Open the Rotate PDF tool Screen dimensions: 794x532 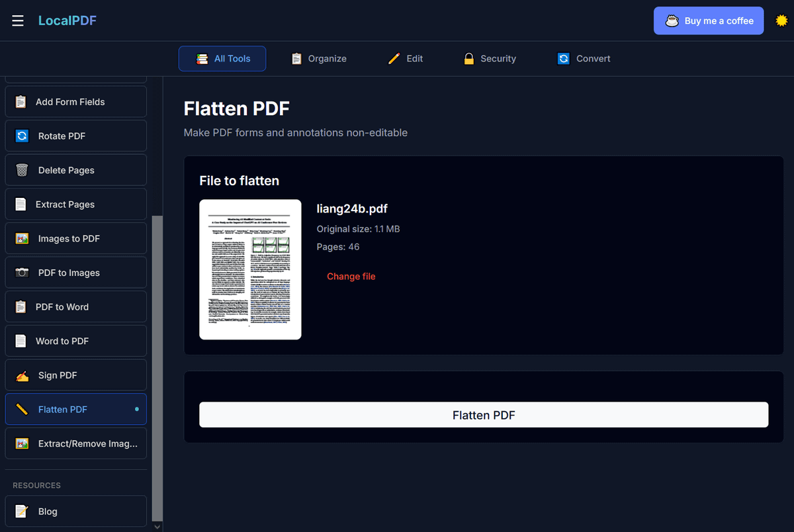point(76,136)
